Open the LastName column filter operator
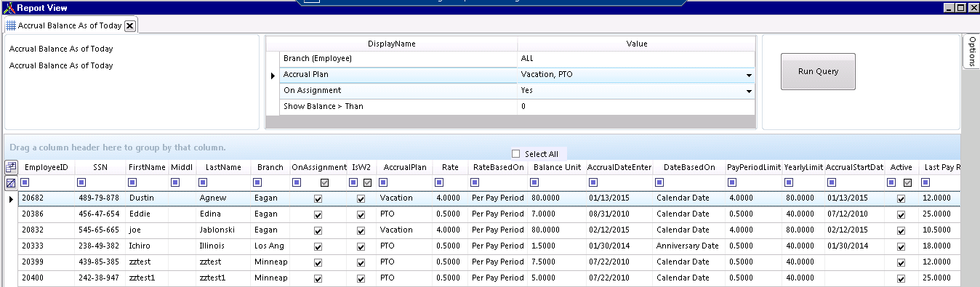Image resolution: width=980 pixels, height=287 pixels. click(x=203, y=183)
